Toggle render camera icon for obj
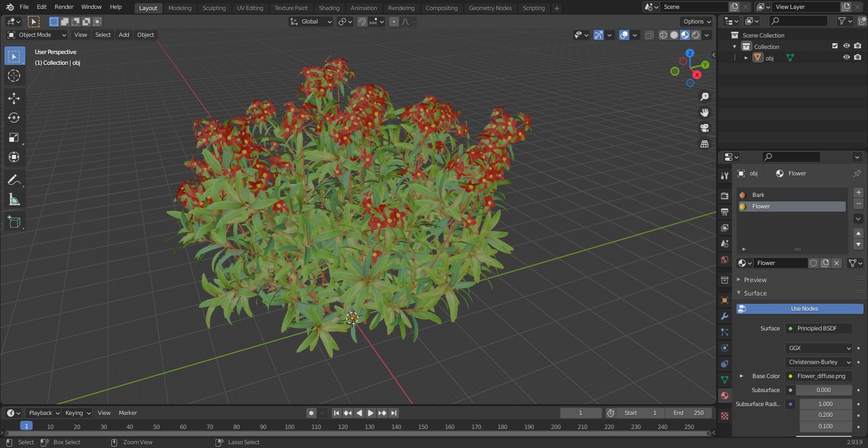This screenshot has height=448, width=868. point(858,58)
